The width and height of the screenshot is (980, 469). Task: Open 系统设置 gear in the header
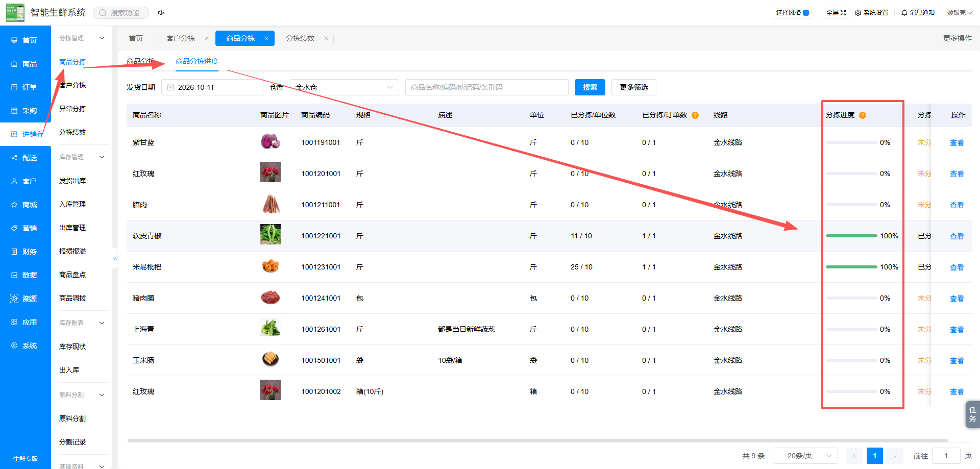point(872,13)
